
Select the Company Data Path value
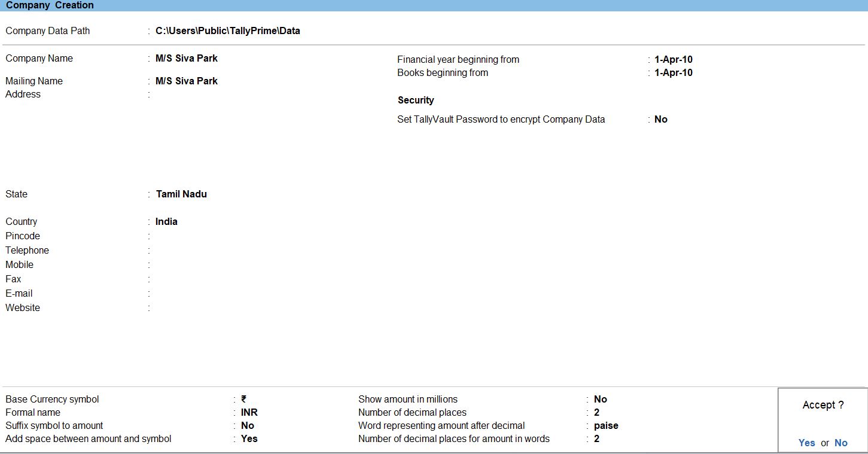pyautogui.click(x=227, y=31)
